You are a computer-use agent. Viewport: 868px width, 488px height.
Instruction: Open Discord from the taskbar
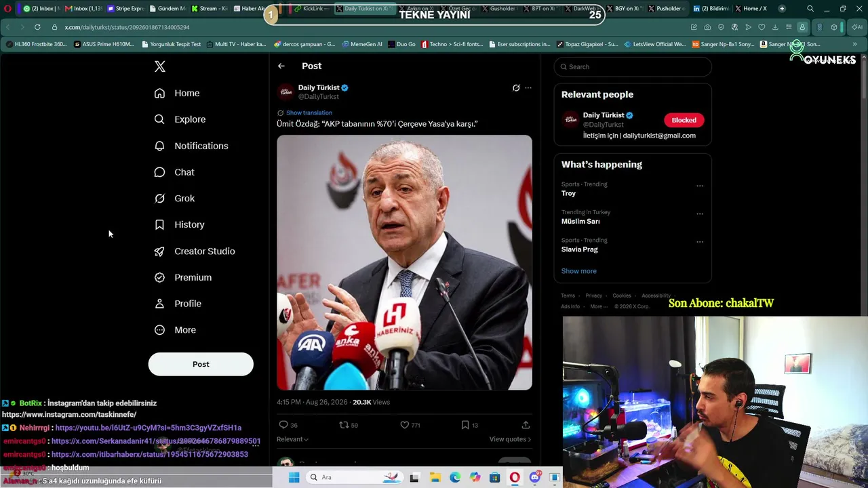535,477
